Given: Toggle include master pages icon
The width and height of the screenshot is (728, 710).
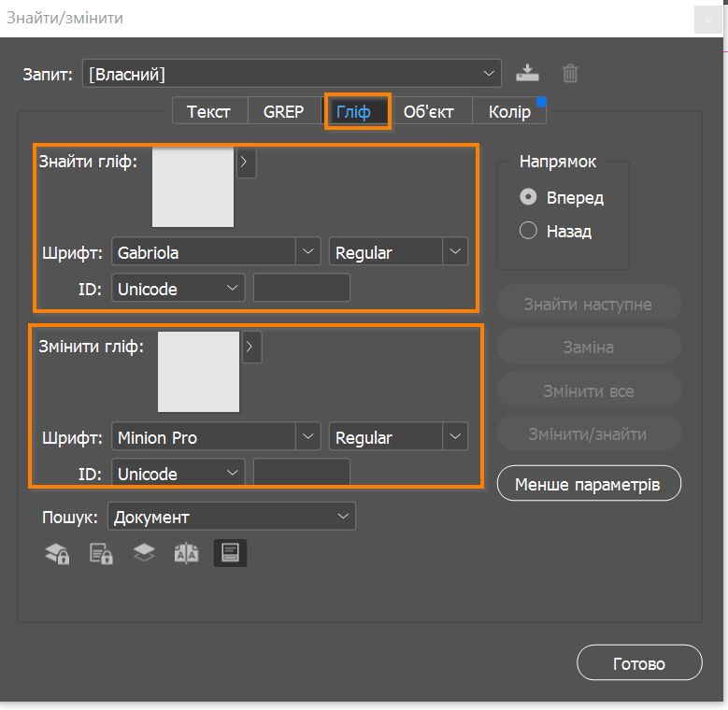Looking at the screenshot, I should (187, 554).
